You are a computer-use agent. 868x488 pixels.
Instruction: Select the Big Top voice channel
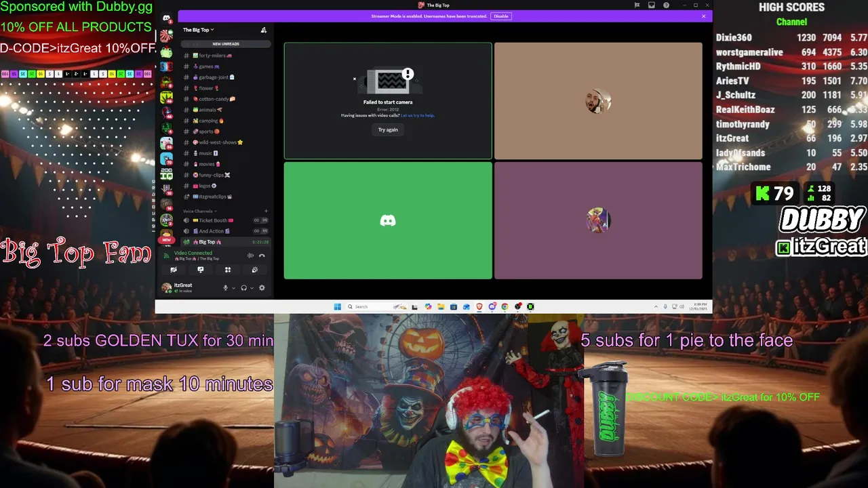coord(225,242)
